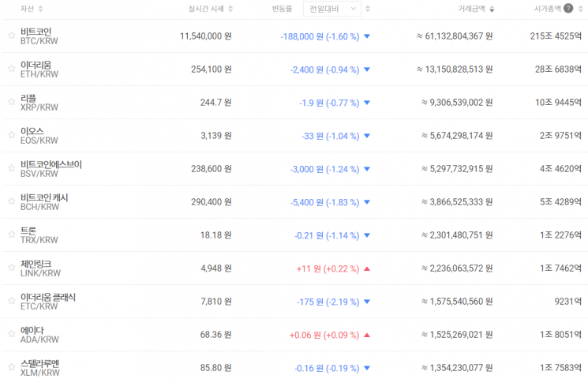
Task: Select the 9231억 market cap
Action: 568,302
